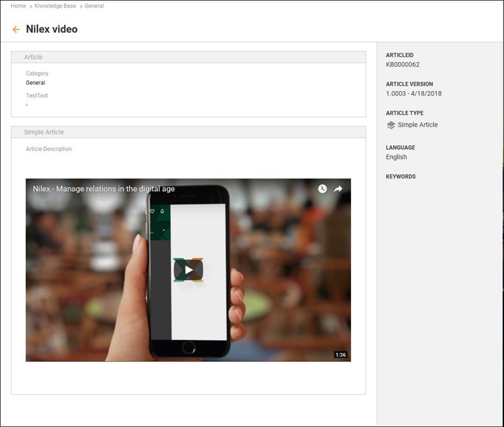This screenshot has height=427, width=504.
Task: Collapse the Simple Article section header
Action: [x=44, y=132]
